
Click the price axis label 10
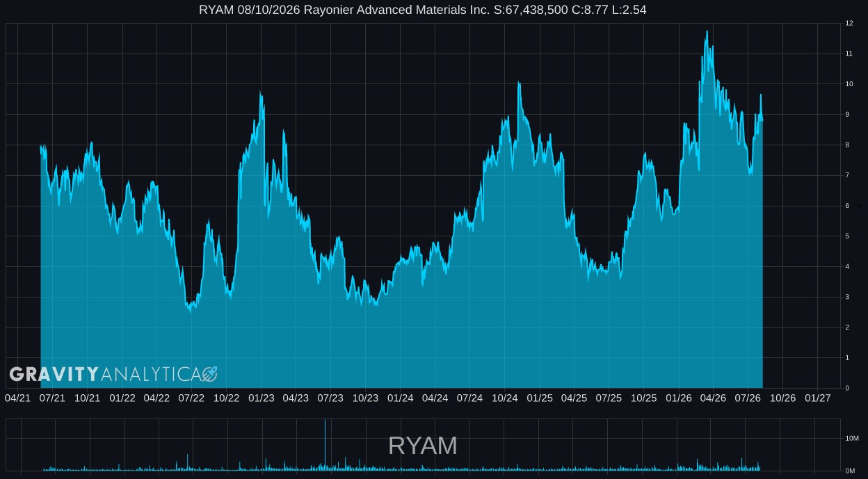coord(849,84)
